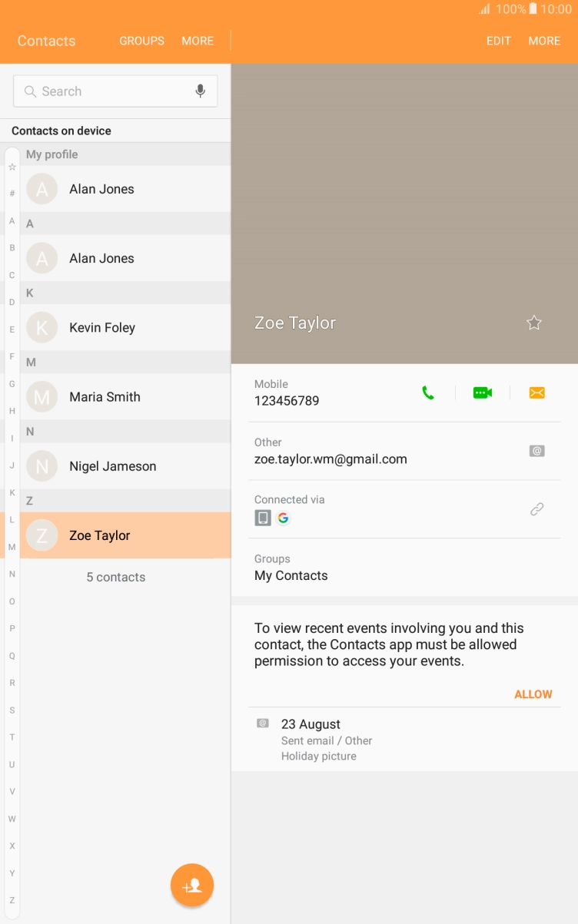Tap the Google account icon under Connected via
The height and width of the screenshot is (924, 578).
pyautogui.click(x=284, y=518)
